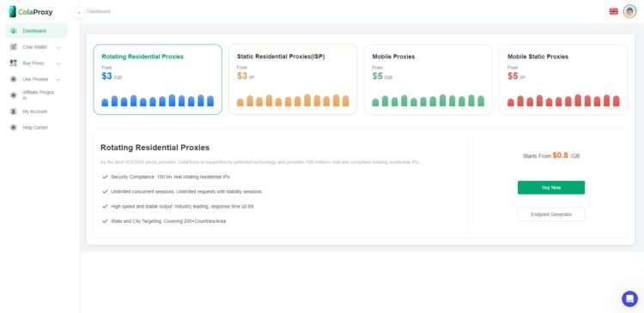Select the Mobile Proxies card

(x=428, y=79)
